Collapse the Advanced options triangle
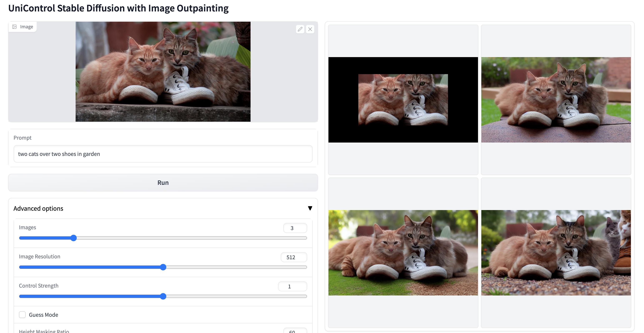Viewport: 644px width, 333px height. (x=310, y=208)
